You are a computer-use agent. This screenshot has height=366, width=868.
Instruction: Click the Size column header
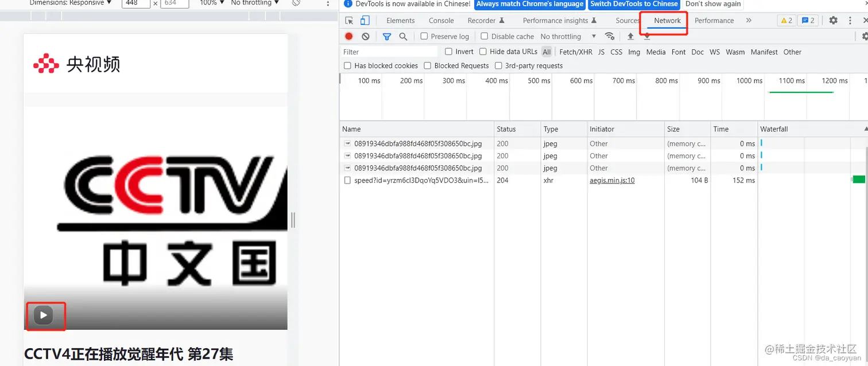pos(687,129)
